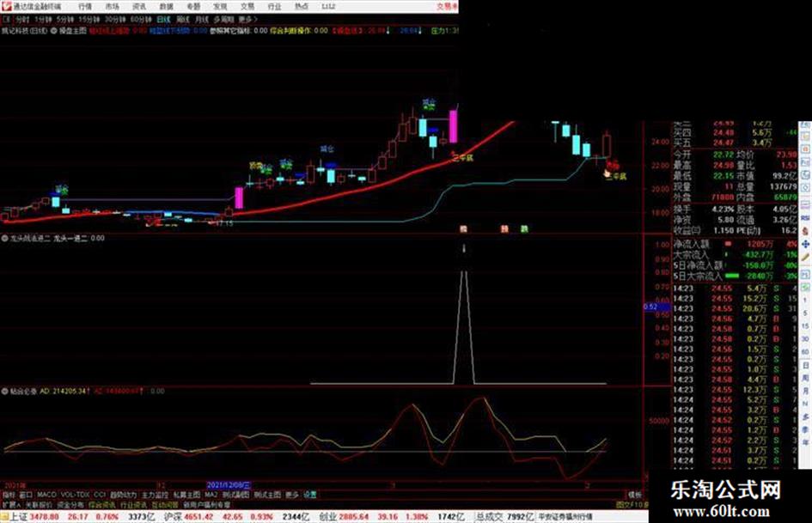Screen dimensions: 812x523
Task: Open the 指标 selector in the bottom bar
Action: coord(9,495)
